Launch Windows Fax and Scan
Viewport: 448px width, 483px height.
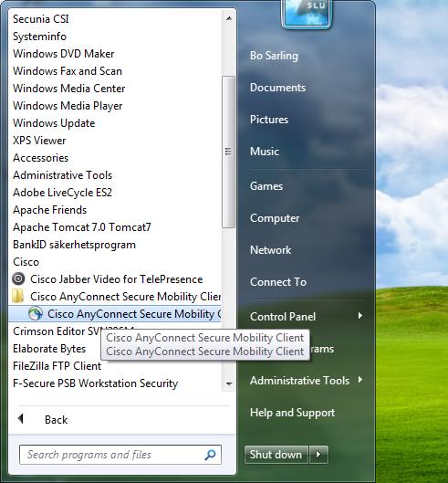point(68,71)
